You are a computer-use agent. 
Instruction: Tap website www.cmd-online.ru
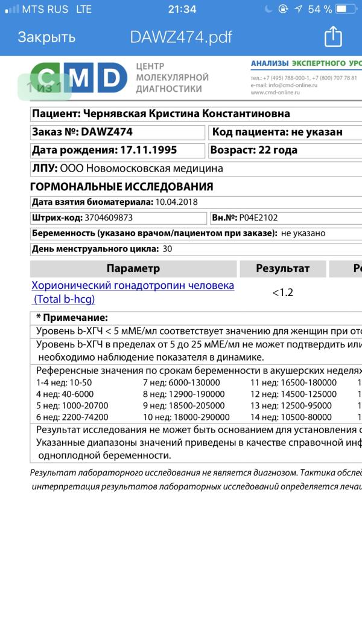coord(275,92)
